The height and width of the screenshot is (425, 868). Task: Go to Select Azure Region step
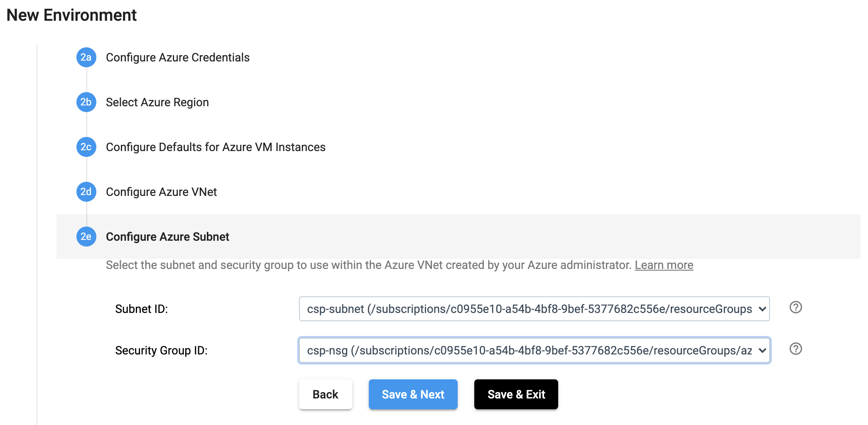coord(157,102)
